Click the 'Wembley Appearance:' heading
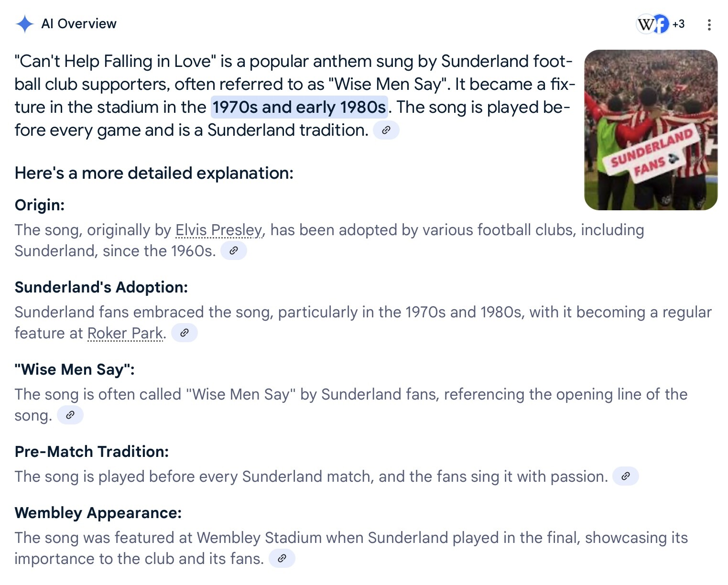728x585 pixels. (98, 513)
